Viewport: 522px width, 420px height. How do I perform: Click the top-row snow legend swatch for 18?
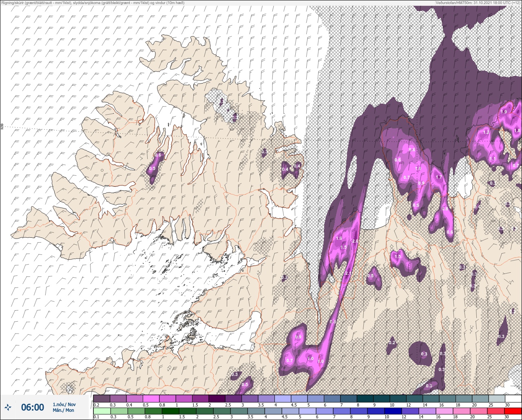click(x=464, y=398)
